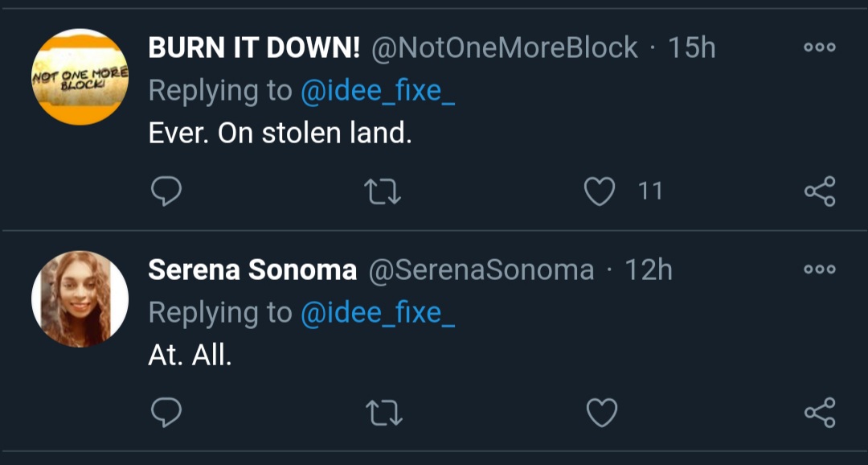868x465 pixels.
Task: Retweet Serena Sonoma's 'At. All.' tweet
Action: click(x=383, y=414)
